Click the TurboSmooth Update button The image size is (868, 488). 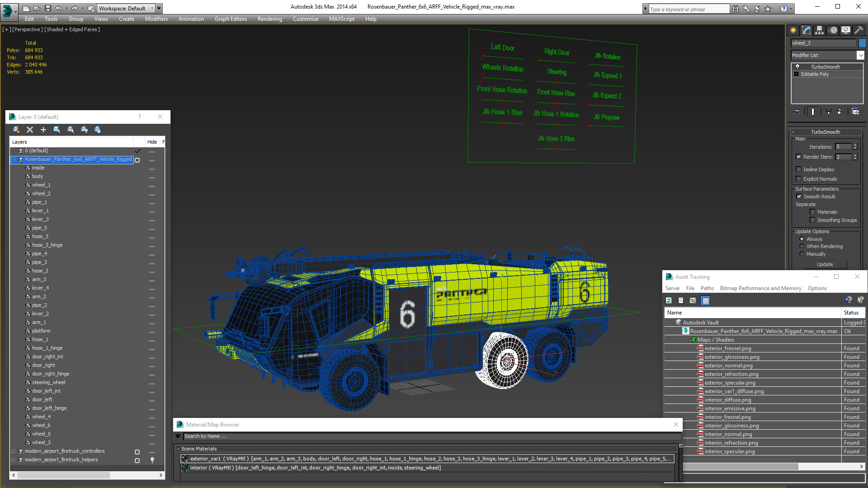[825, 264]
